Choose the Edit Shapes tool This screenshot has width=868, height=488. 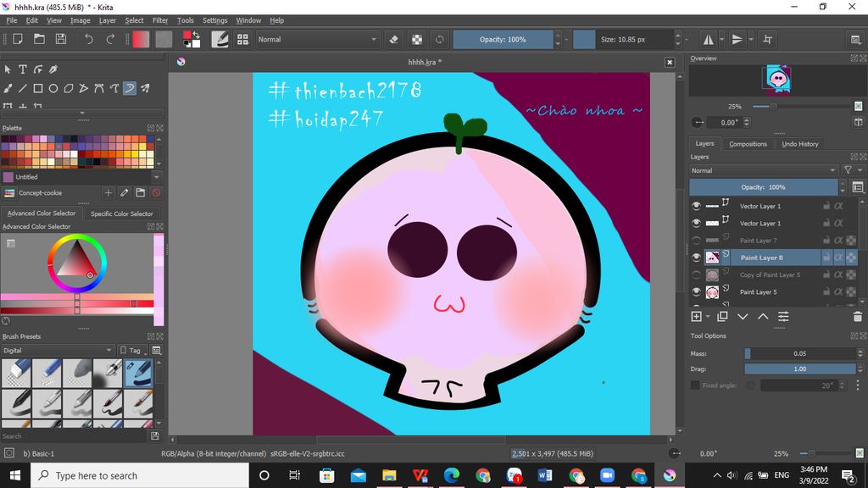pyautogui.click(x=38, y=69)
